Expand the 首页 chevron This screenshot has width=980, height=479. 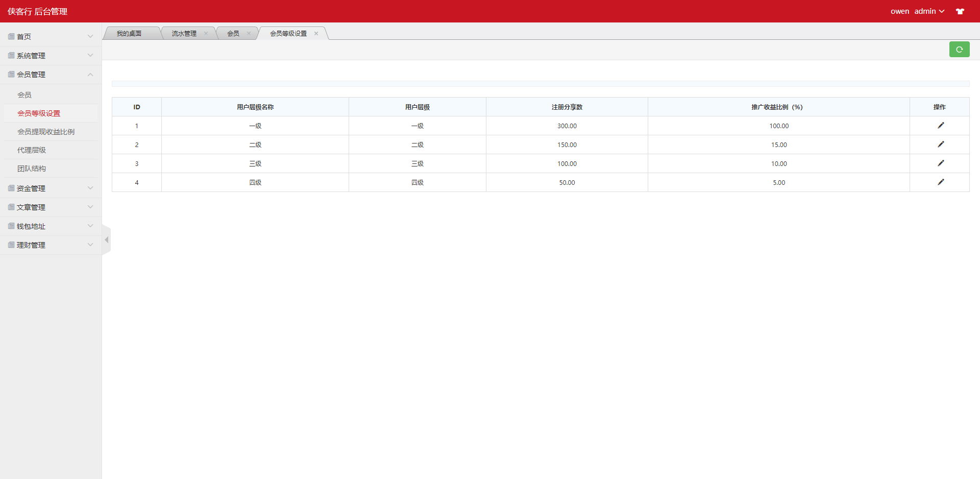point(90,36)
